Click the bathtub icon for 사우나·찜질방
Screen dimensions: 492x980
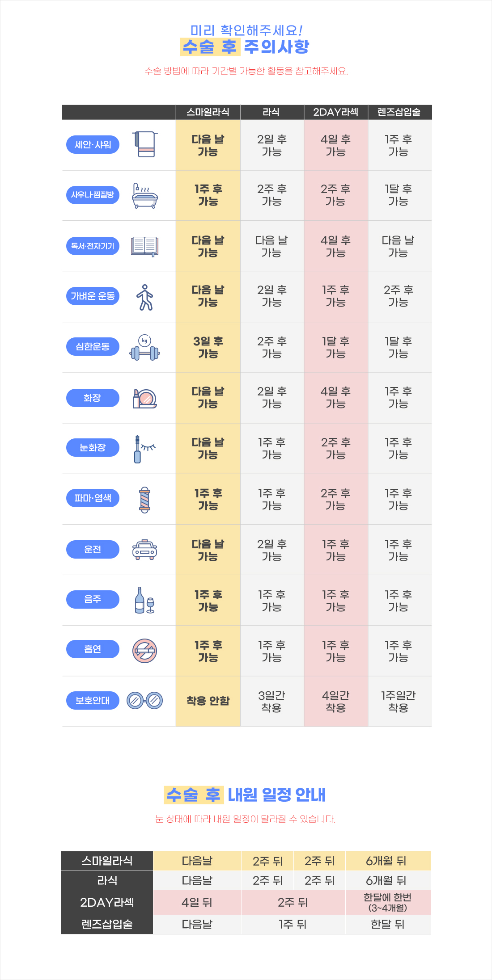(x=145, y=196)
